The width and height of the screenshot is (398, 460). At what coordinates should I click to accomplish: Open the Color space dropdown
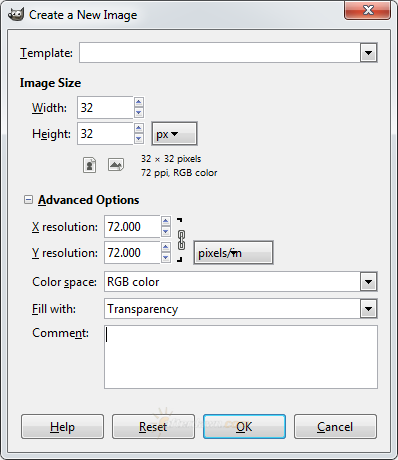(x=241, y=282)
